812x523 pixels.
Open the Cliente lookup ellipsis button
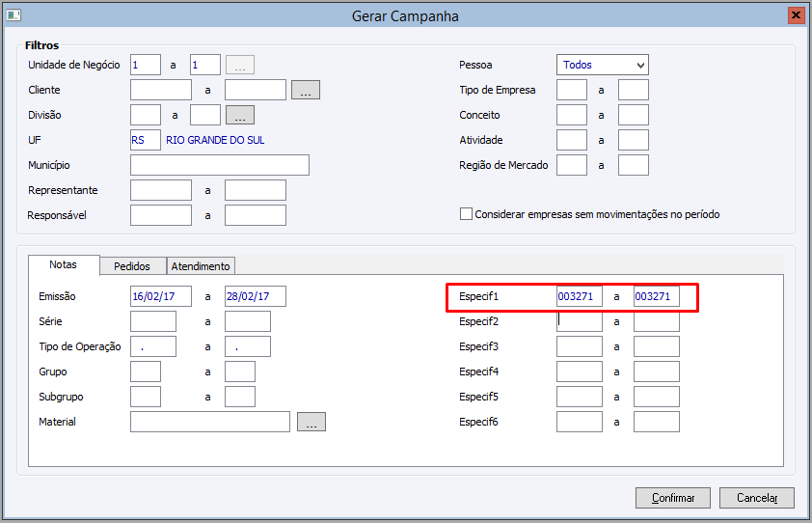tap(306, 90)
